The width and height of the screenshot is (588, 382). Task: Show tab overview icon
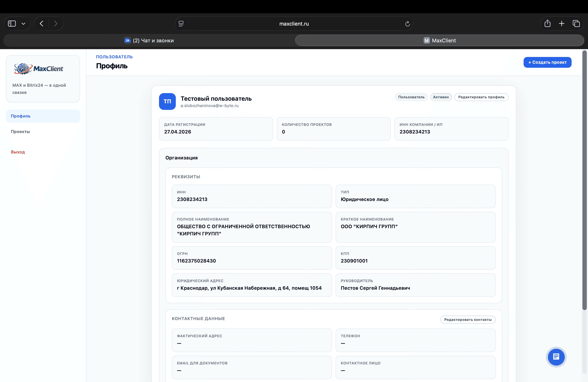[576, 24]
